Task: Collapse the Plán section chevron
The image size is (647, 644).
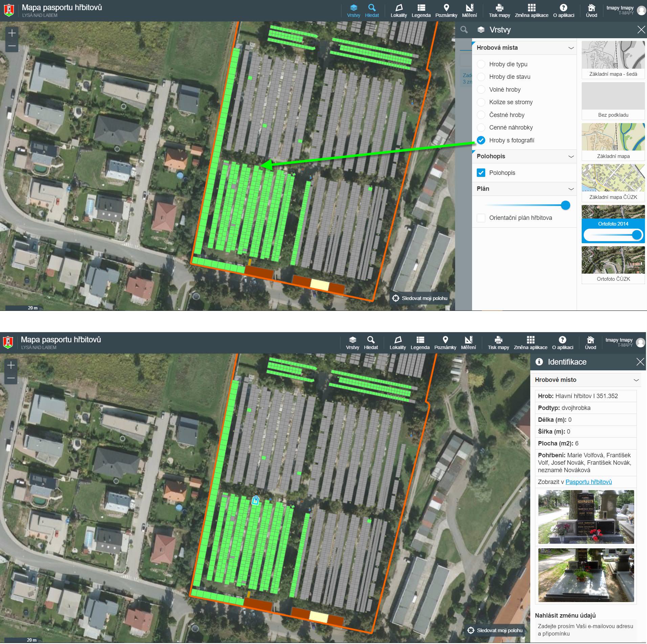Action: click(571, 189)
